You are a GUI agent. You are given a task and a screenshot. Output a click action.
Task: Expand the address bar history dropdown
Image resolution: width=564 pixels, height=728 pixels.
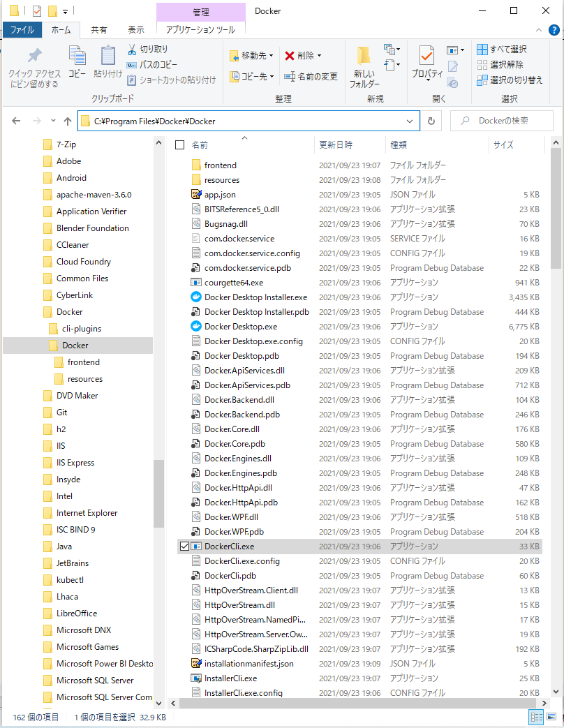tap(410, 121)
